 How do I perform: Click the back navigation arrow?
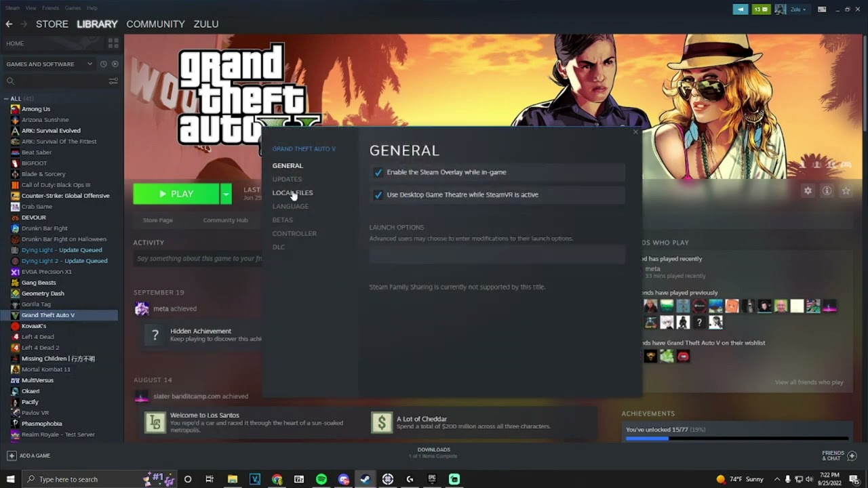click(x=9, y=24)
